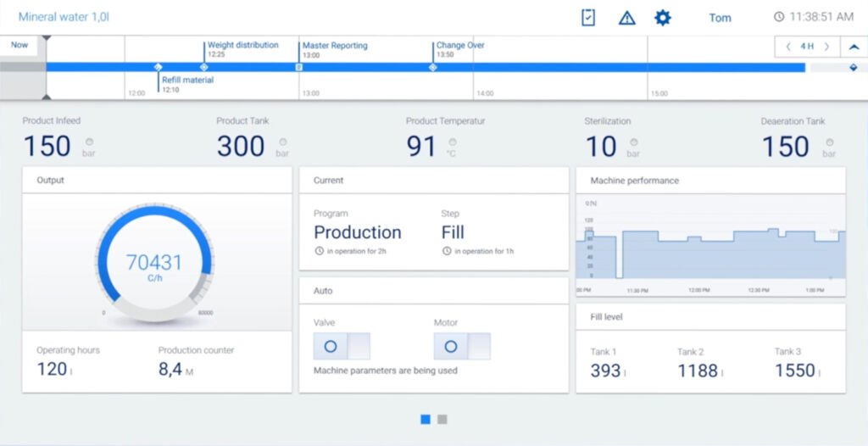Click the clock icon beside the time
The image size is (868, 446).
tap(779, 17)
